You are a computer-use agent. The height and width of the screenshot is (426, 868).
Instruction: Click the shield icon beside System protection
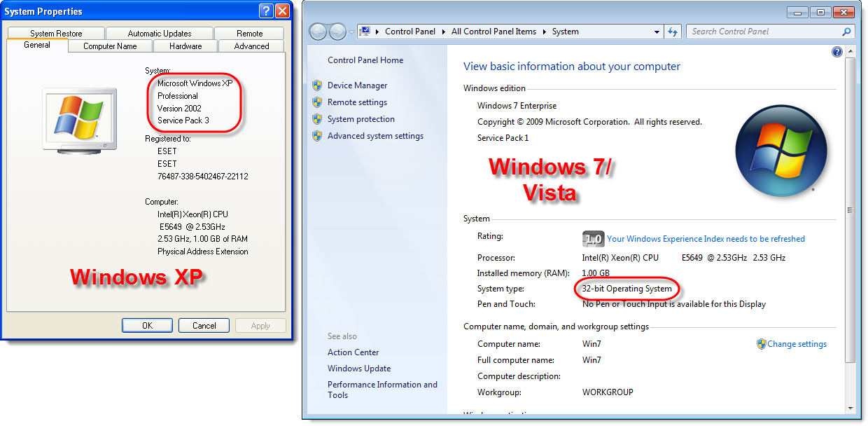(x=317, y=119)
